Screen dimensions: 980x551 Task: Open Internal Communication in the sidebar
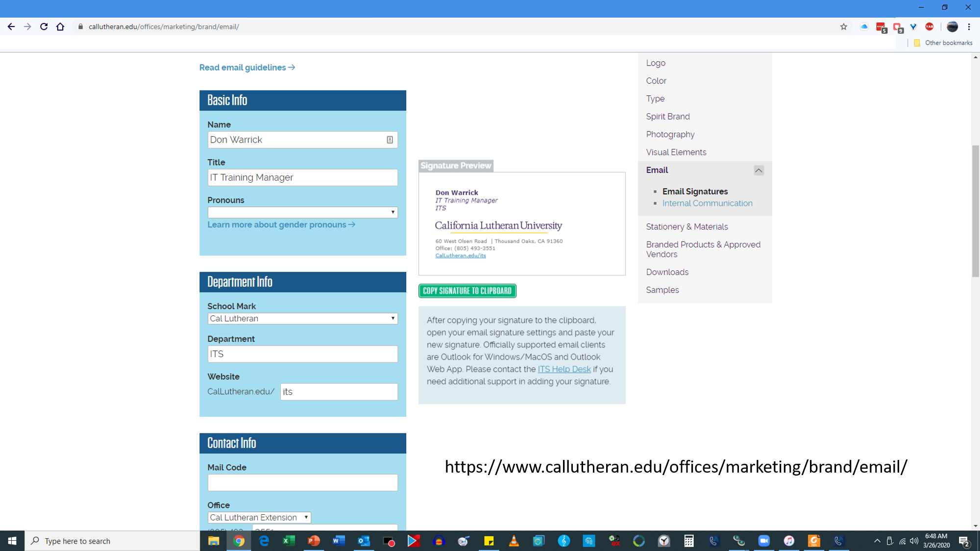click(707, 203)
